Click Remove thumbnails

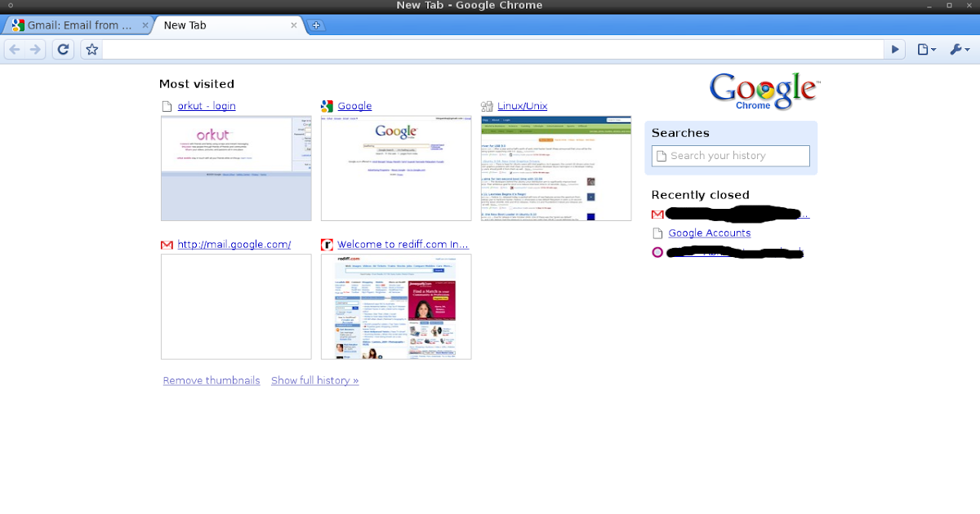click(212, 380)
